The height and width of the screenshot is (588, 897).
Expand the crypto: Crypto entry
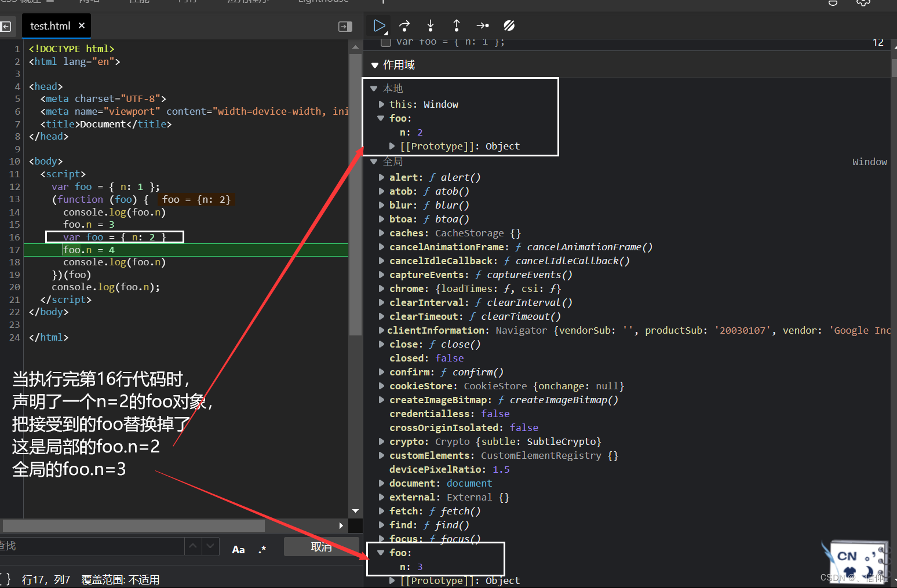click(381, 441)
